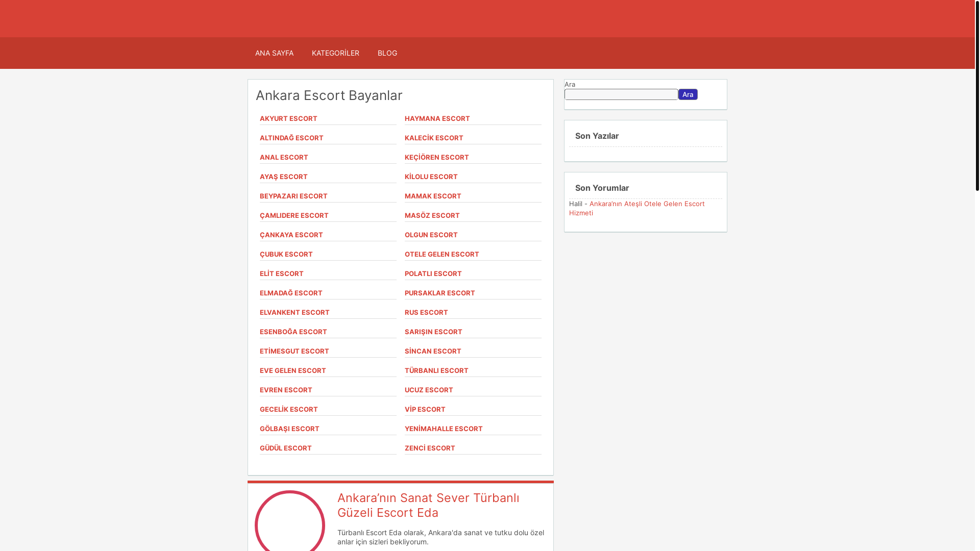Open the GÖLBAŞI ESCORT link
The height and width of the screenshot is (551, 980).
click(289, 429)
